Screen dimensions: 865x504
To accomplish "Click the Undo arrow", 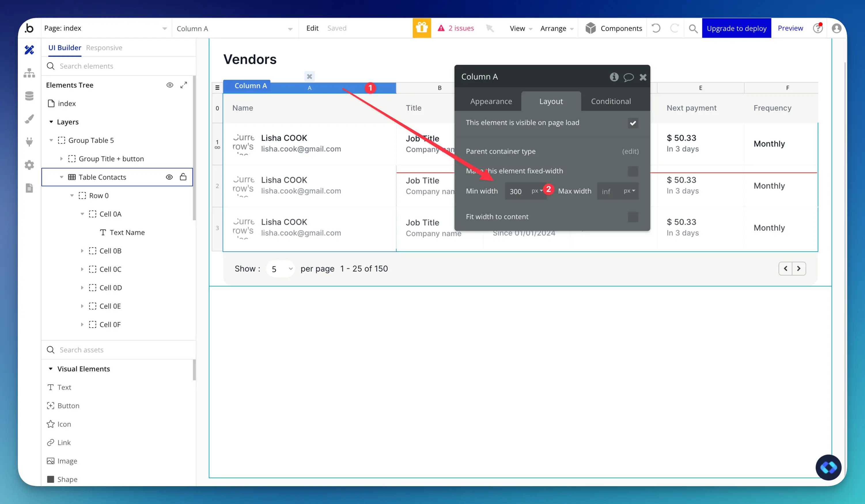I will click(656, 28).
